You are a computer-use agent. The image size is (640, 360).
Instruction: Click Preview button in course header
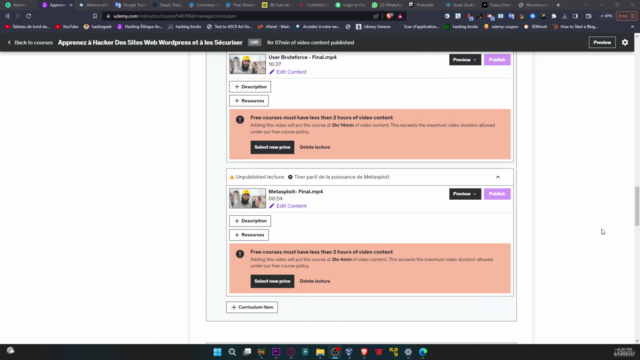[x=602, y=42]
